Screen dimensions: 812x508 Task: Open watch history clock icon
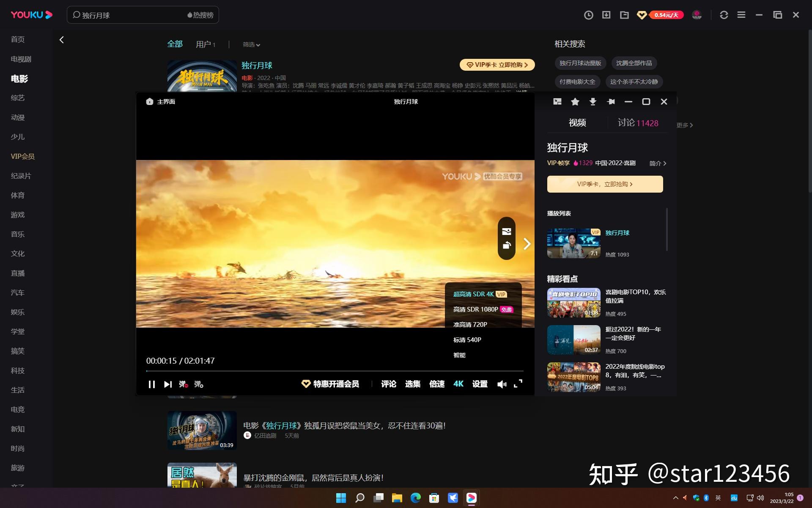(588, 15)
